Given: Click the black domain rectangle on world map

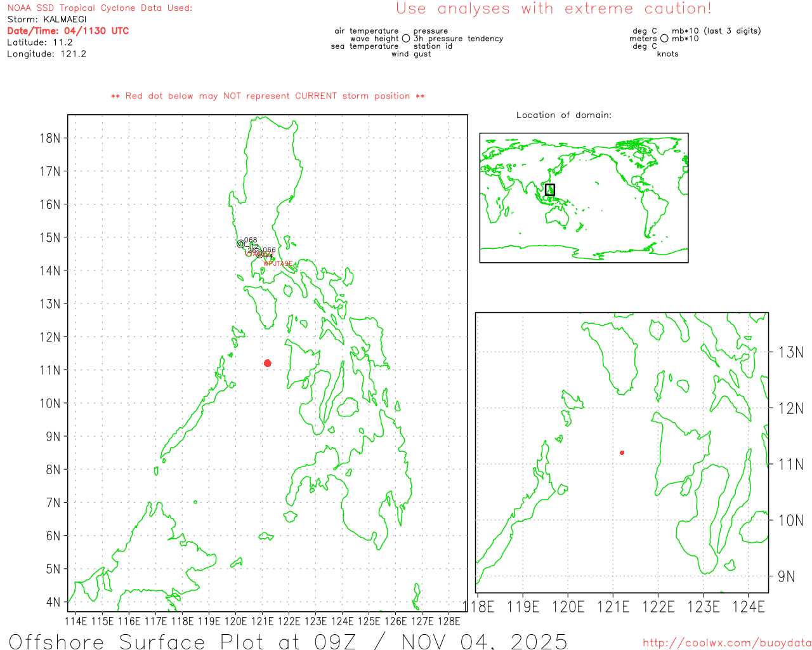Looking at the screenshot, I should coord(550,189).
